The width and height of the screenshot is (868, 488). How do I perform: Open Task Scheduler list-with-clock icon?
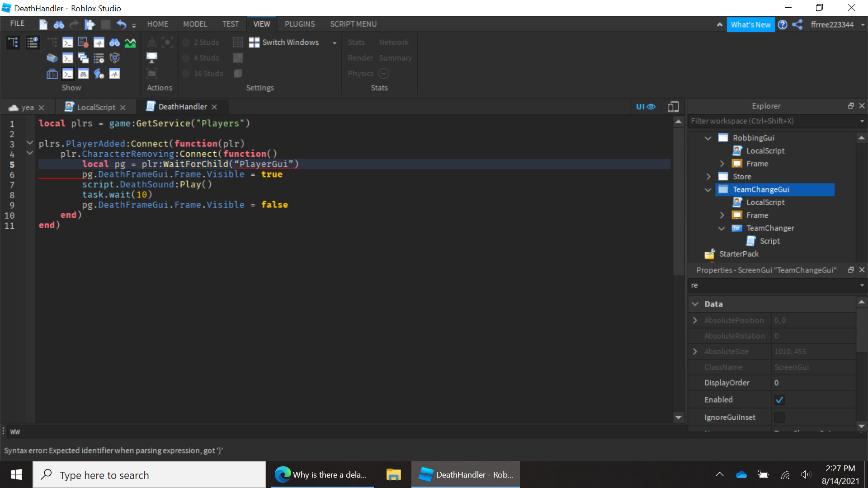(99, 58)
